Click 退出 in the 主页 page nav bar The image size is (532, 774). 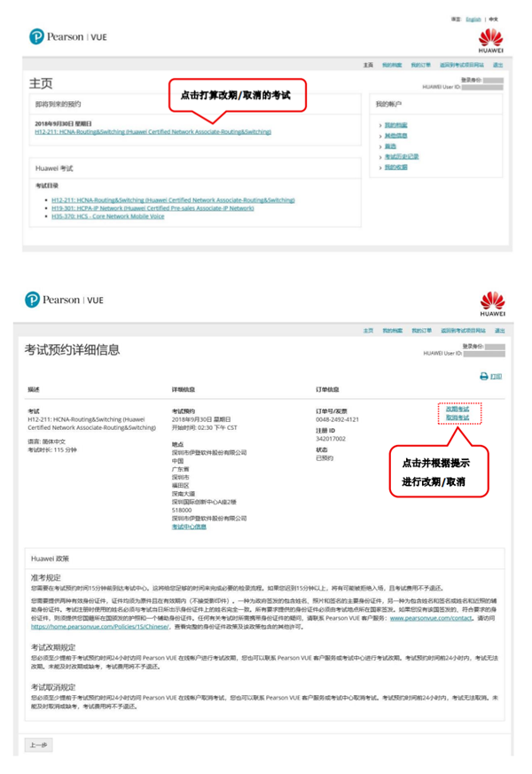point(498,65)
